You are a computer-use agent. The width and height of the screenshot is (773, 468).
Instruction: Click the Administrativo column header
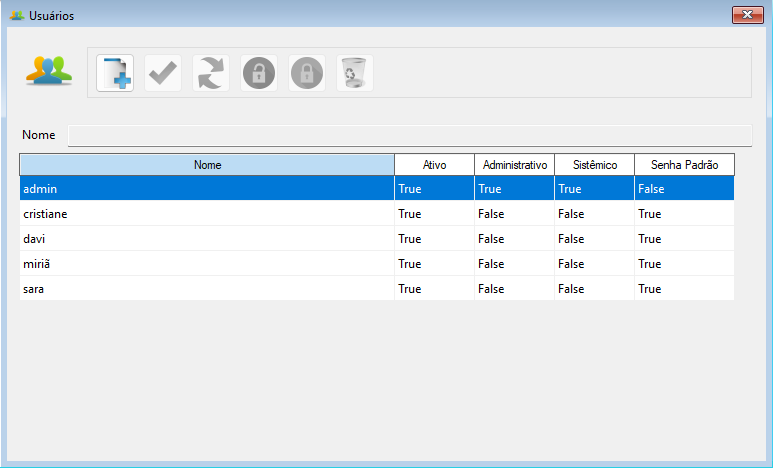point(514,164)
